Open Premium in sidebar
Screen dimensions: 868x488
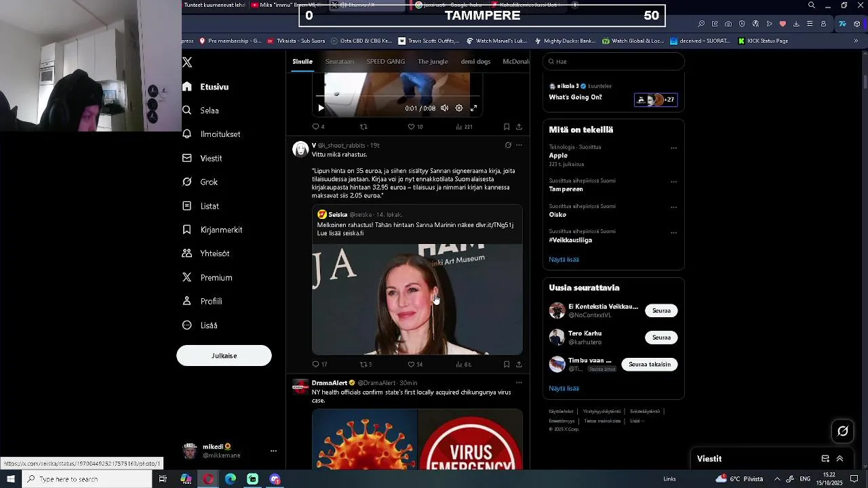[x=208, y=277]
